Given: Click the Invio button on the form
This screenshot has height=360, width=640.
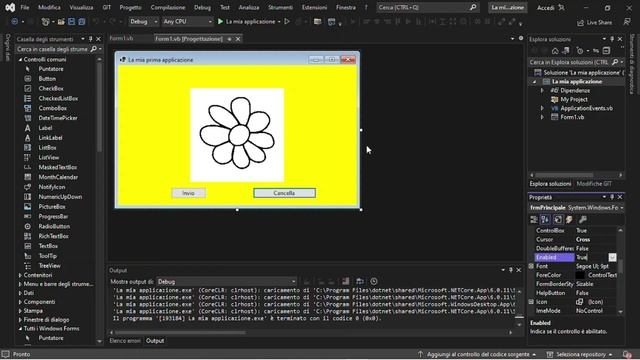Looking at the screenshot, I should (x=188, y=193).
